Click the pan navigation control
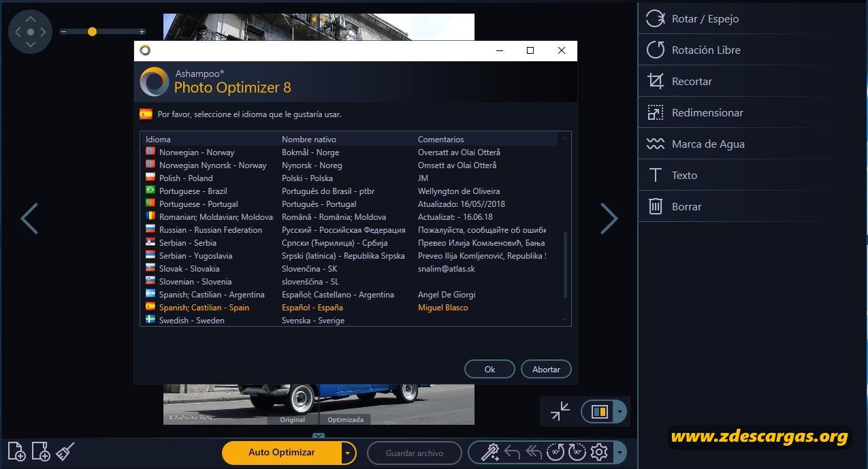 click(30, 31)
